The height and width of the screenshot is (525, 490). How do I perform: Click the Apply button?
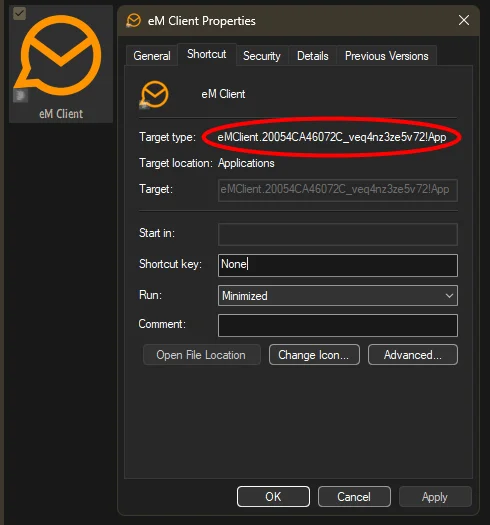[435, 497]
